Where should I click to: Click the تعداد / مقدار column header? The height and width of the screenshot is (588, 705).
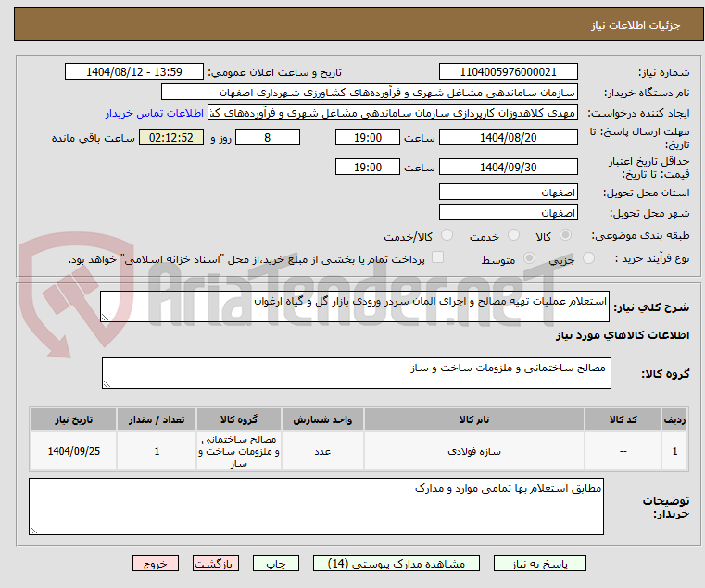157,419
